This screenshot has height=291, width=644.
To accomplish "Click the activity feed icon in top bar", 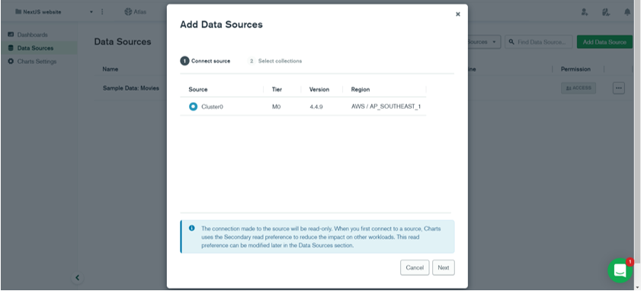I will pos(606,12).
